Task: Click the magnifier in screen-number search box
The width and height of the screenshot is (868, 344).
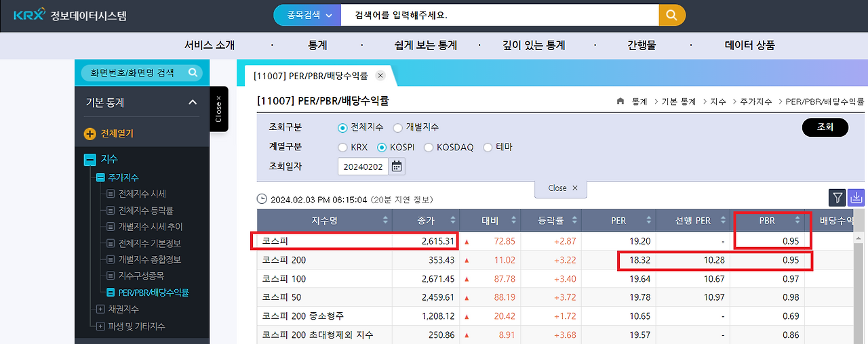Action: (193, 72)
